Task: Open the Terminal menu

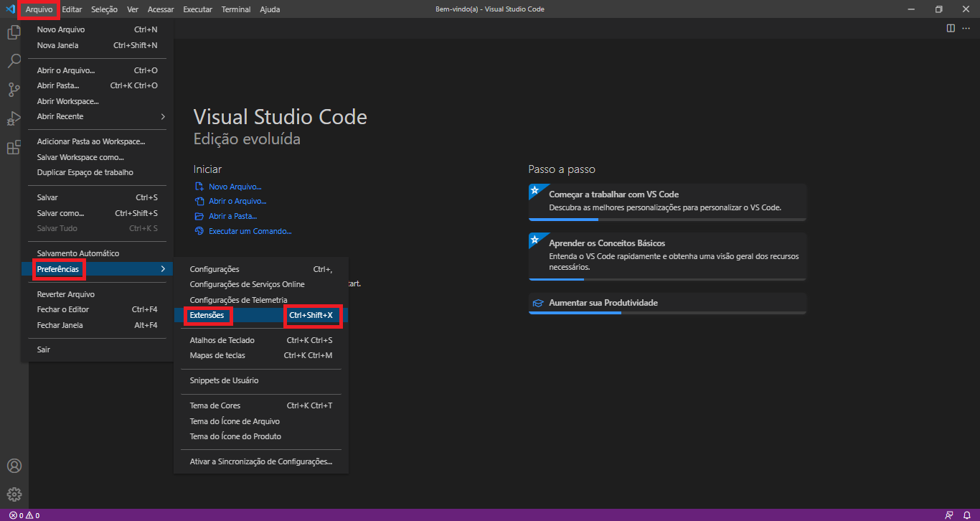Action: click(236, 9)
